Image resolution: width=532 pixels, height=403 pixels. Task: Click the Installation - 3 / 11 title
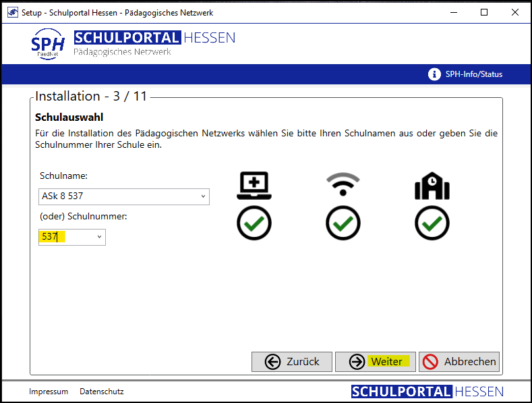(x=91, y=96)
